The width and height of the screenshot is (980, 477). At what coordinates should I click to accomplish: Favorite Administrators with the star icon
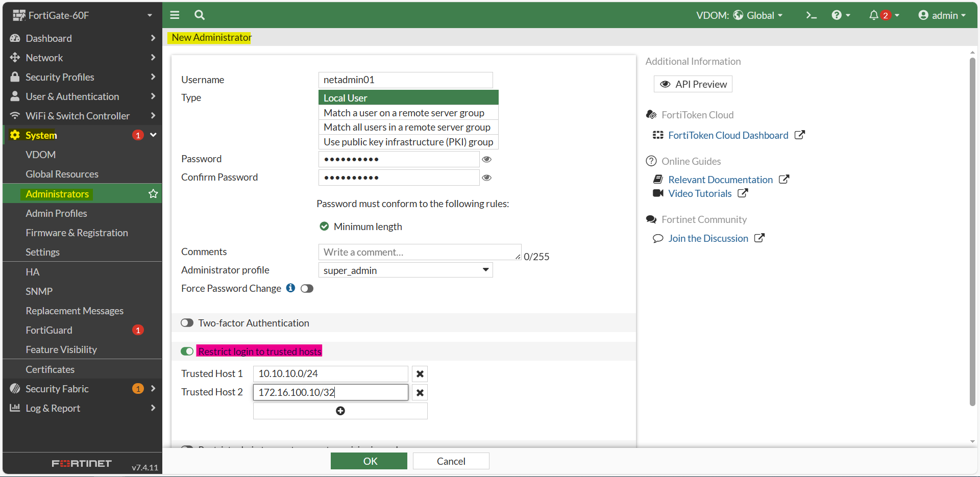(153, 194)
